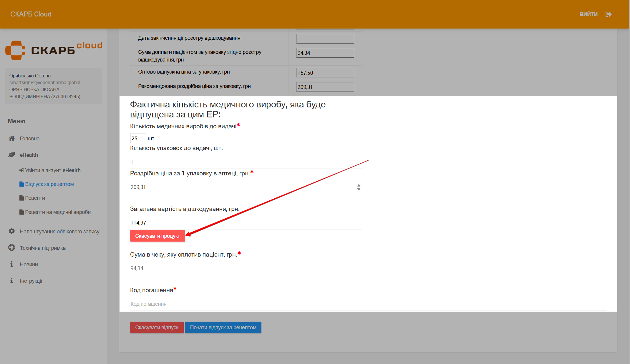The image size is (630, 364).
Task: Click ВИЙТИ link in top bar
Action: pyautogui.click(x=588, y=14)
